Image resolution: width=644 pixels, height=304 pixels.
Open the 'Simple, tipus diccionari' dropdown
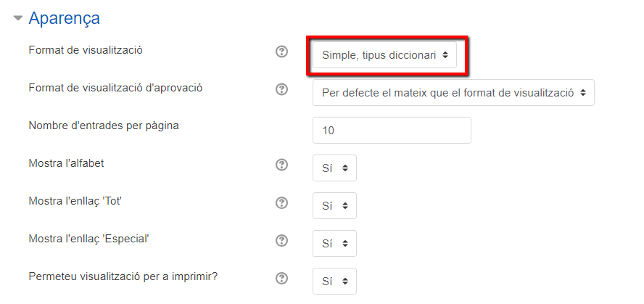[x=384, y=54]
